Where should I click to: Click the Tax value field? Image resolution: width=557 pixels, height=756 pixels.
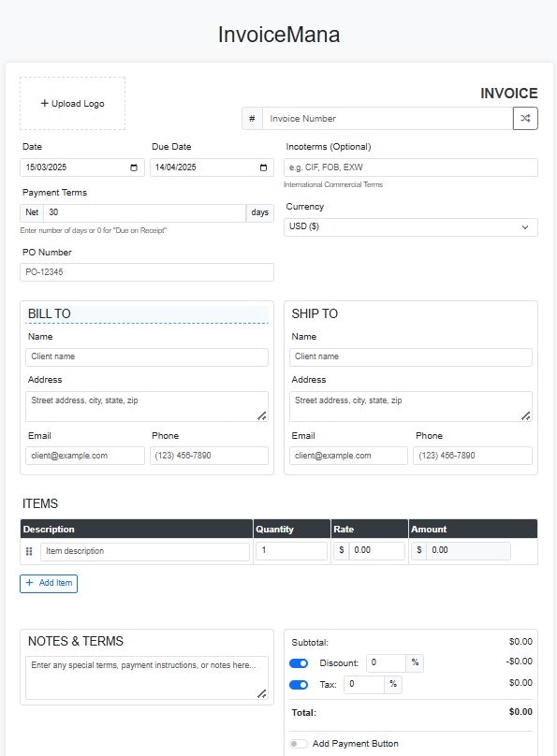(x=364, y=684)
